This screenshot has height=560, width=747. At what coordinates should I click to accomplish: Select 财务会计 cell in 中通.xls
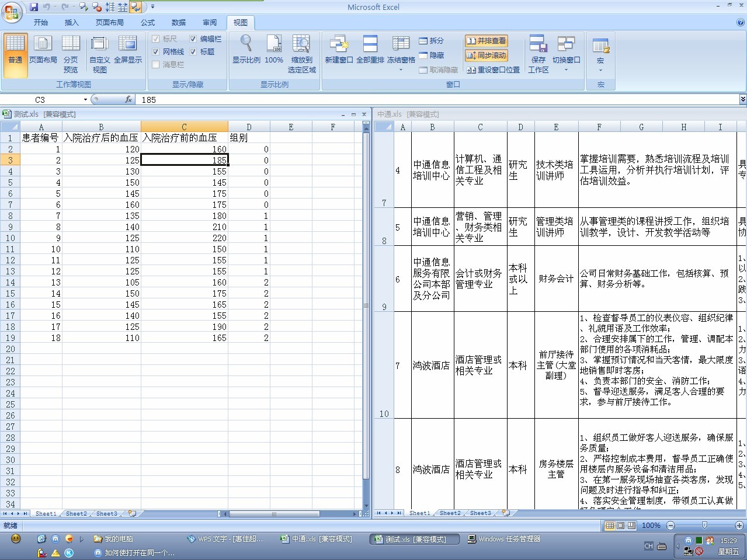click(x=556, y=279)
